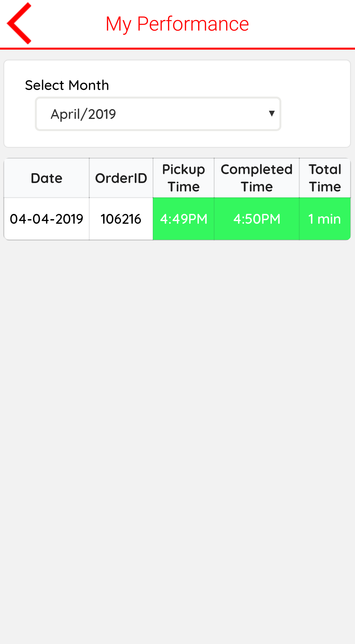Image resolution: width=355 pixels, height=644 pixels.
Task: Open the April/2019 month dropdown
Action: pos(158,114)
